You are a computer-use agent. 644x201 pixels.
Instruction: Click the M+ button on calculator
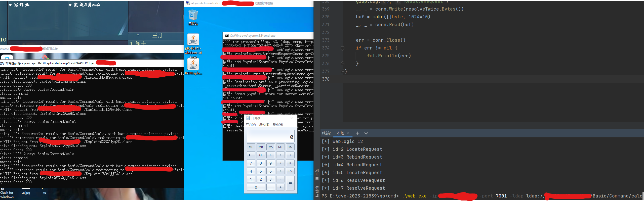280,147
